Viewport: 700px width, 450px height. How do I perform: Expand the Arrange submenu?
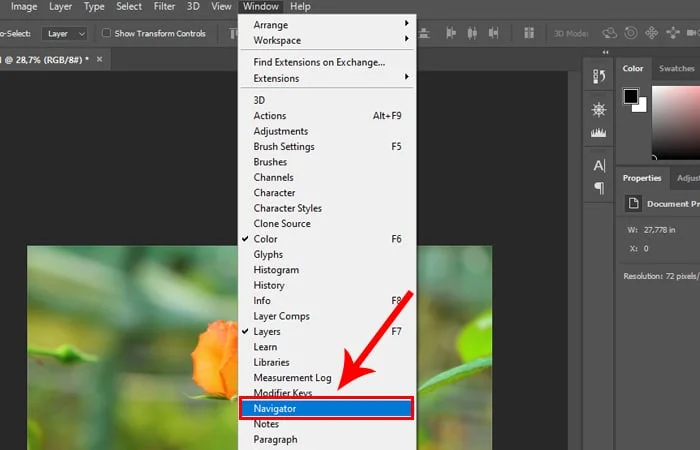click(x=327, y=25)
